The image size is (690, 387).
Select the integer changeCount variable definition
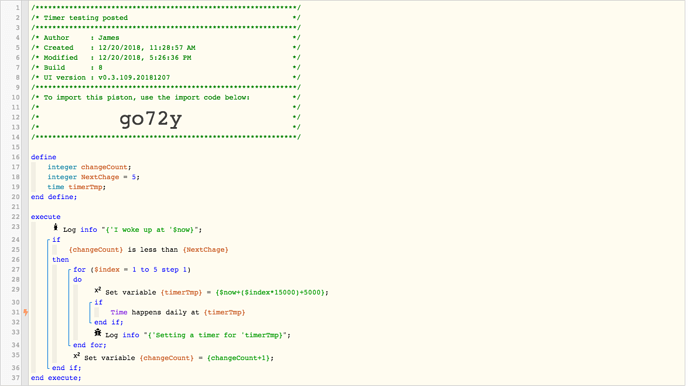click(x=89, y=167)
